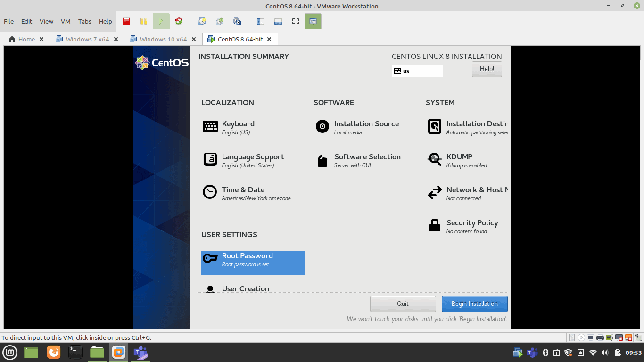
Task: Click the CD/DVD device status icon
Action: coord(581,337)
